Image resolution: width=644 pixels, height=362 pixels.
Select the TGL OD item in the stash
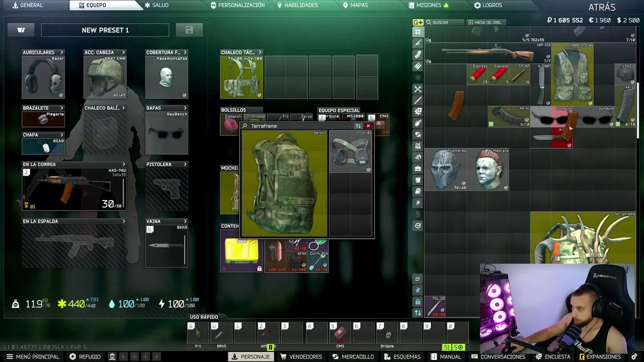435,307
